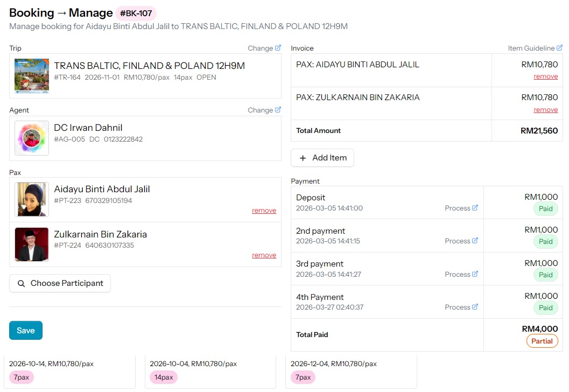Select the 2026-10-04 14pax trip card
This screenshot has height=392, width=569.
194,370
